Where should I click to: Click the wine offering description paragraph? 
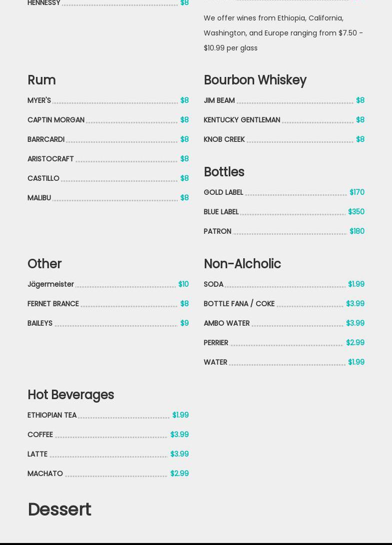[x=283, y=33]
